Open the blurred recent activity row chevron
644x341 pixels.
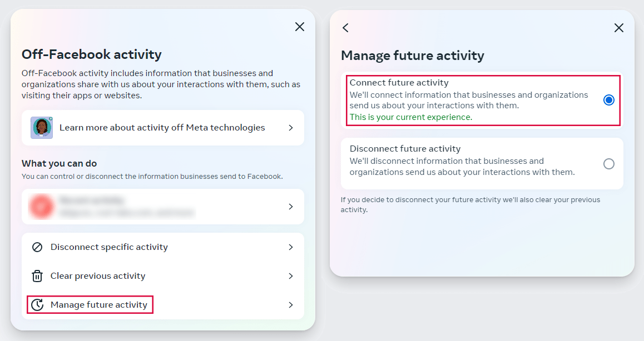point(290,207)
